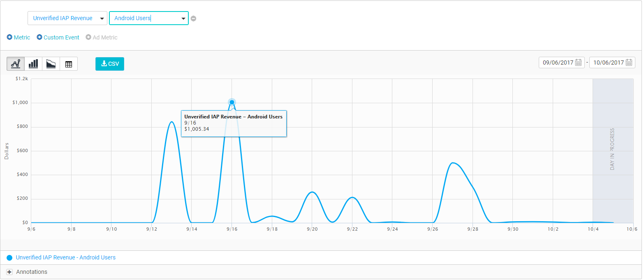Open the end date calendar picker

(629, 62)
